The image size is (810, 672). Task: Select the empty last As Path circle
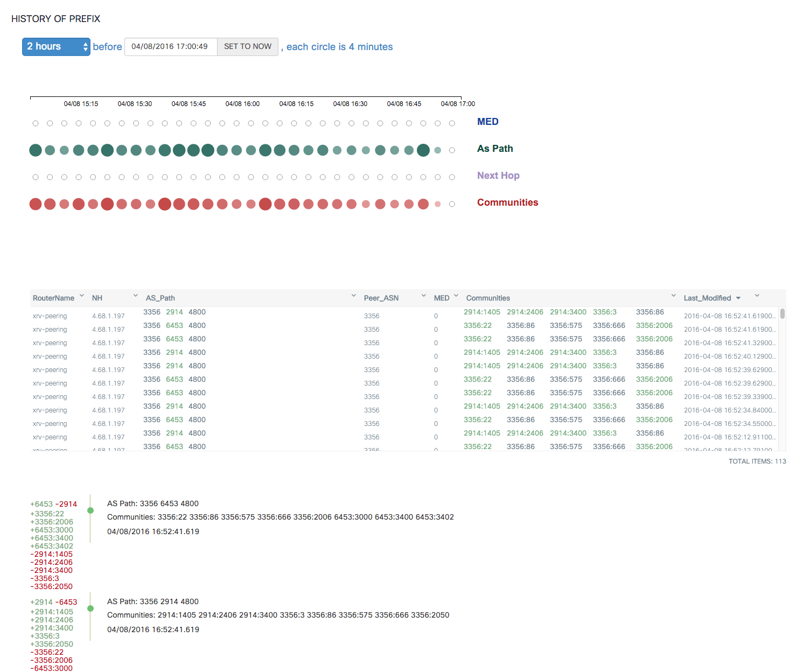pos(452,150)
